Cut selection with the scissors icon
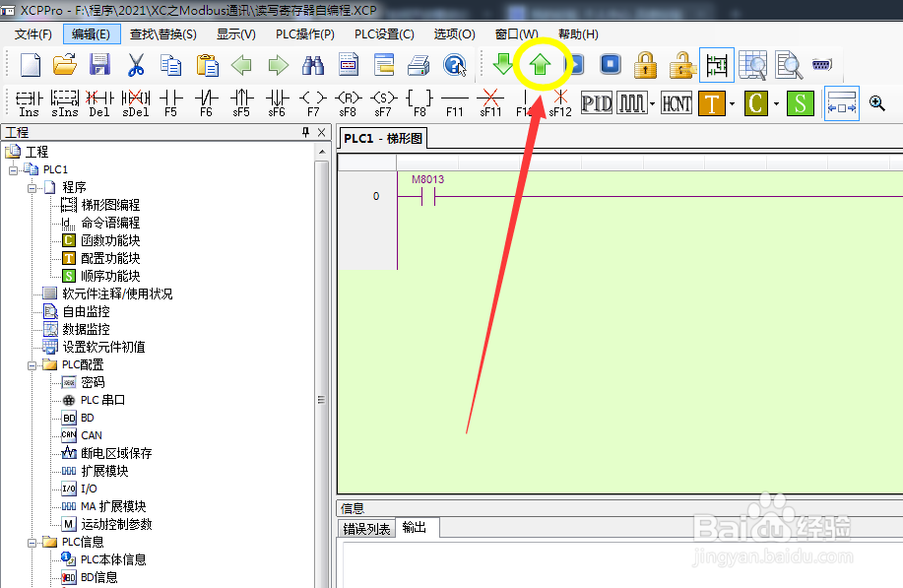903x588 pixels. [x=135, y=64]
